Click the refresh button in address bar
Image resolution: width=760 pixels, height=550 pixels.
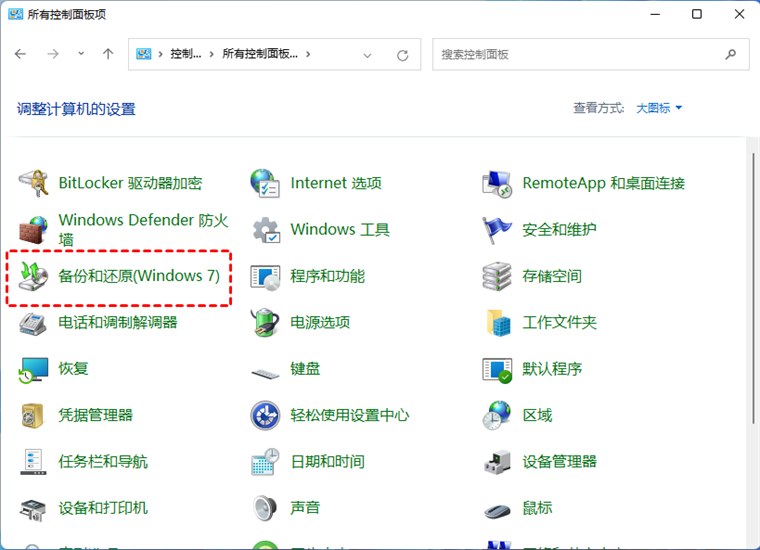click(x=402, y=55)
